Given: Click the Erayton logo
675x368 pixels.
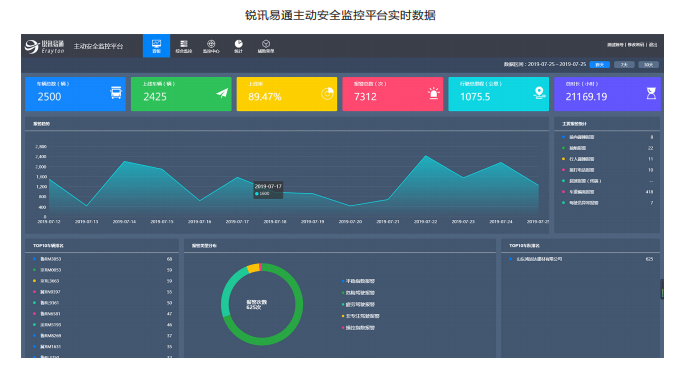Looking at the screenshot, I should click(44, 46).
